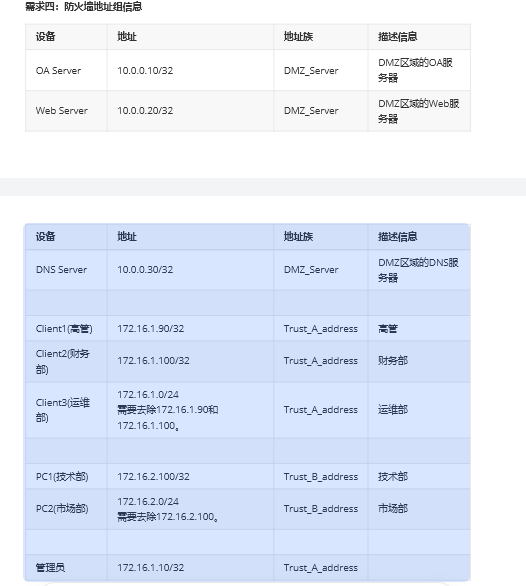Screen dimensions: 526x586
Task: Click DMZ_Server in the Web Server row
Action: pyautogui.click(x=311, y=111)
